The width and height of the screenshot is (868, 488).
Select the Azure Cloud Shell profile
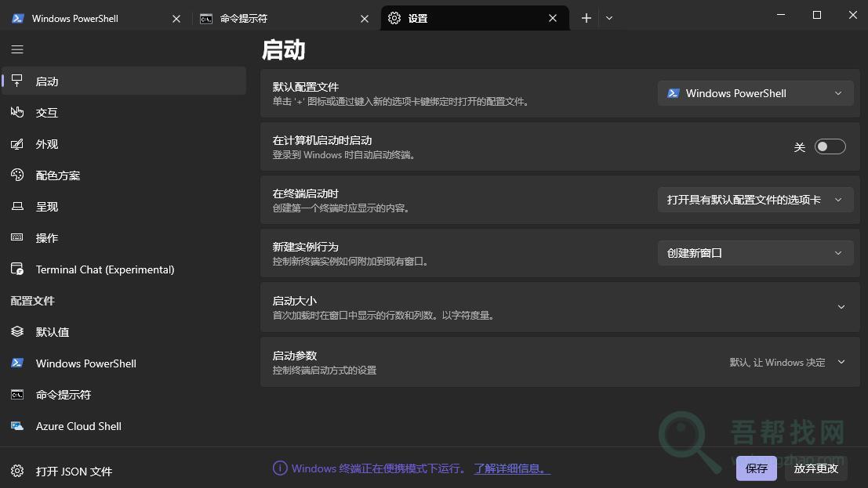(78, 426)
